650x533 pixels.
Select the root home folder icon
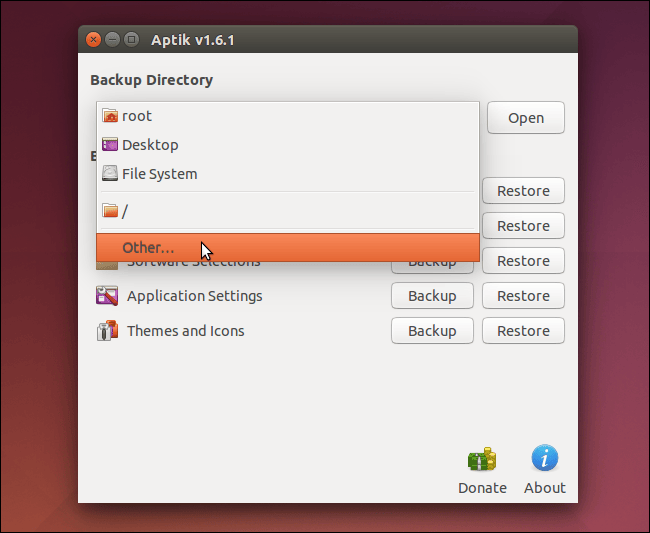110,116
